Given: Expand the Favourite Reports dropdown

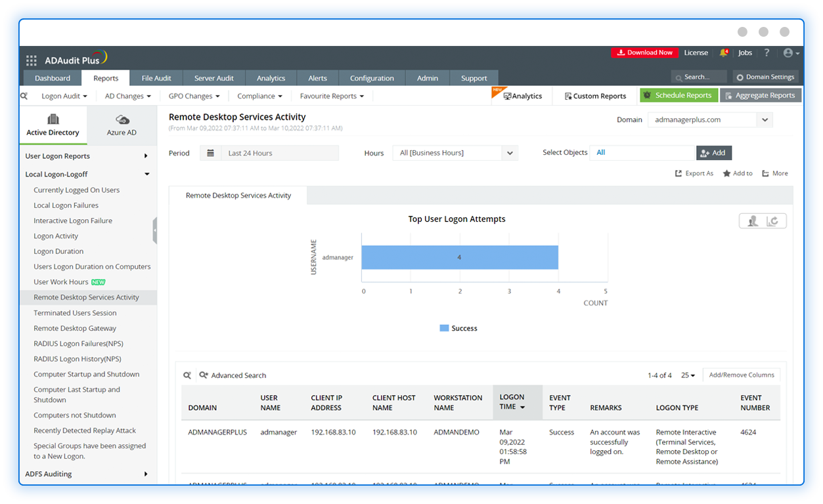Looking at the screenshot, I should [x=332, y=96].
